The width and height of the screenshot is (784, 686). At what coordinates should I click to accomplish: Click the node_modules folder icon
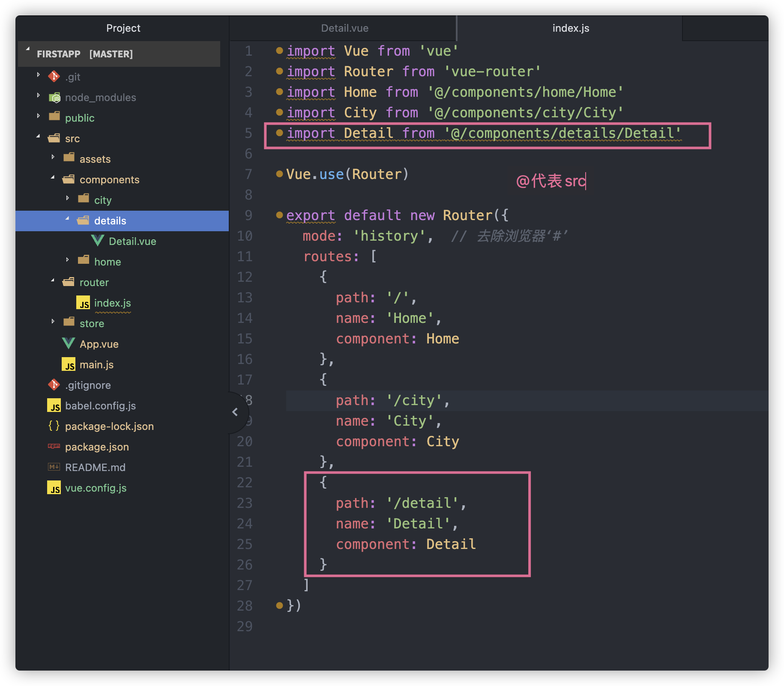(54, 97)
